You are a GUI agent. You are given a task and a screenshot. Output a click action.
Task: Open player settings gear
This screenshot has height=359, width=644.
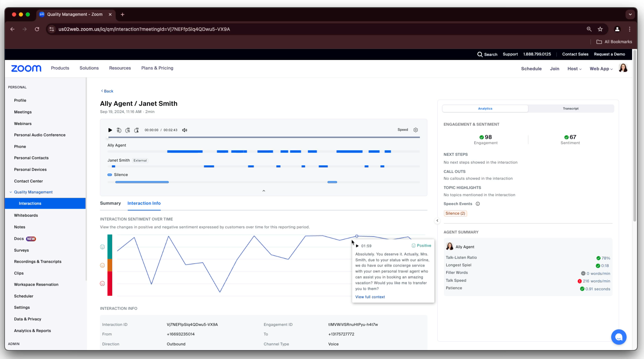pyautogui.click(x=416, y=130)
